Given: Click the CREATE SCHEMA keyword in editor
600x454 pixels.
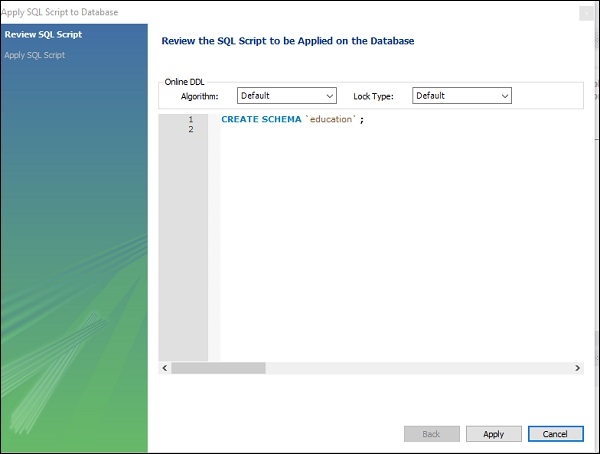Looking at the screenshot, I should tap(261, 119).
